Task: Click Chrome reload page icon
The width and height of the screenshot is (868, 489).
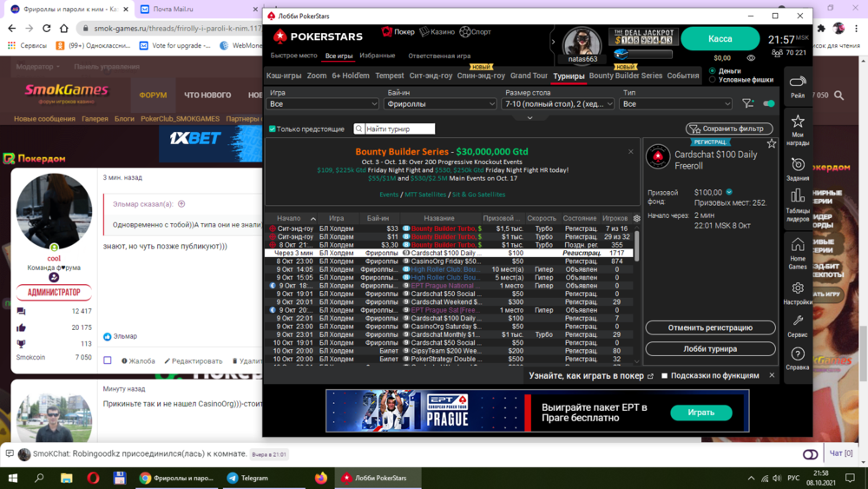Action: click(x=47, y=28)
